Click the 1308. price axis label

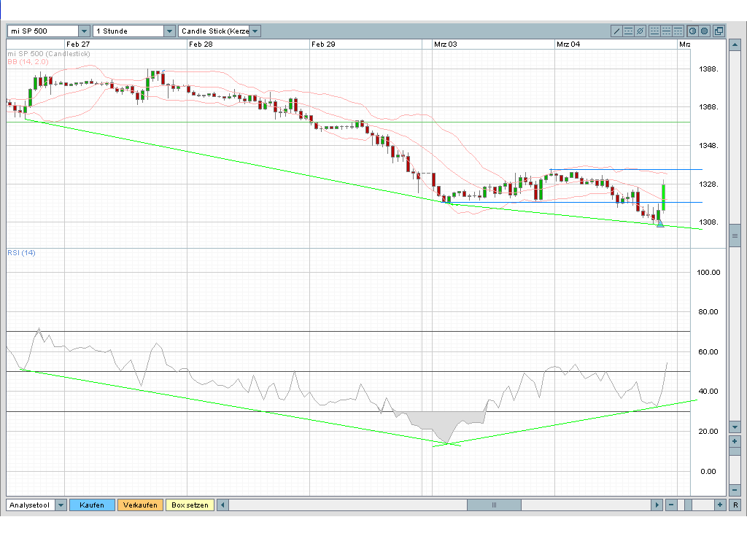708,222
